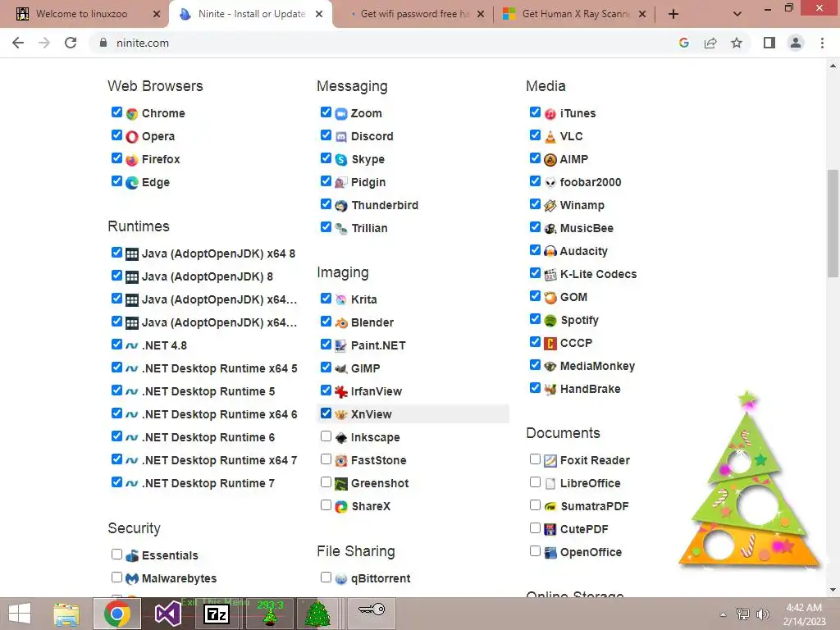Screen dimensions: 840x630
Task: Check the FastStone checkbox
Action: pyautogui.click(x=326, y=459)
